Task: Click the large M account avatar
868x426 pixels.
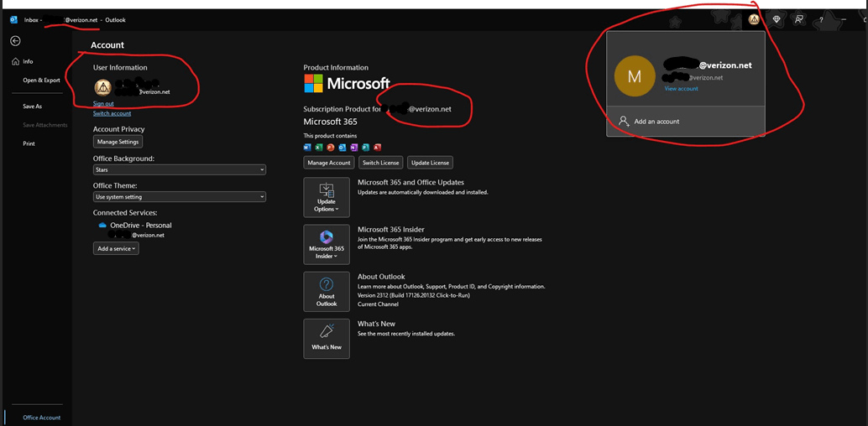Action: pos(635,76)
